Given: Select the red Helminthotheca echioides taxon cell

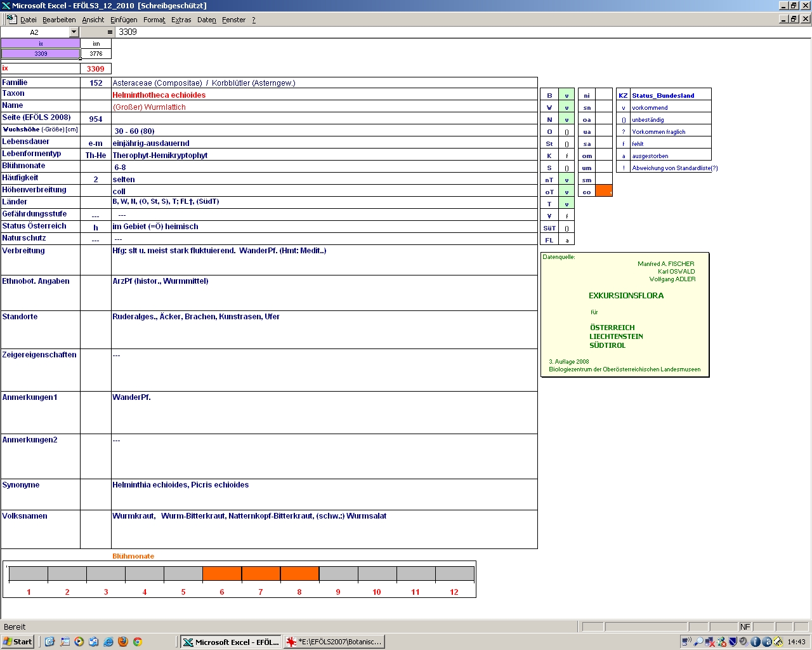Looking at the screenshot, I should 324,95.
